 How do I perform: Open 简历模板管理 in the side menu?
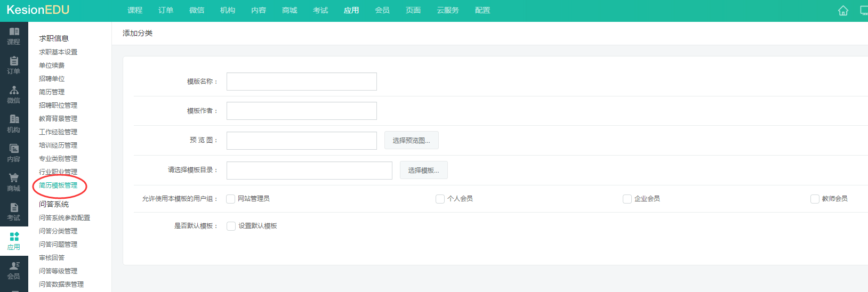pos(58,185)
